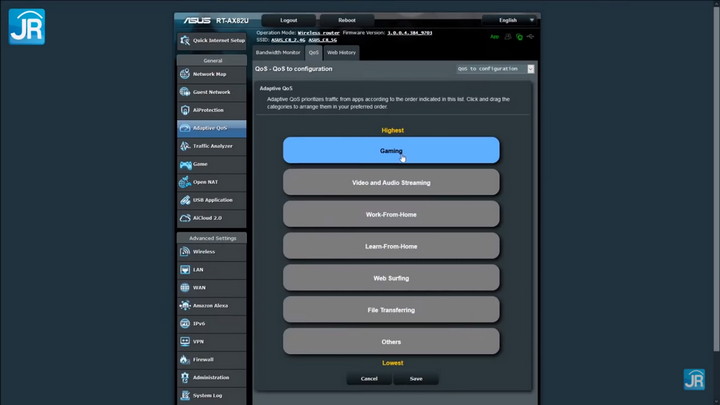This screenshot has width=720, height=405.
Task: Switch to the Bandwidth Monitor tab
Action: 277,52
